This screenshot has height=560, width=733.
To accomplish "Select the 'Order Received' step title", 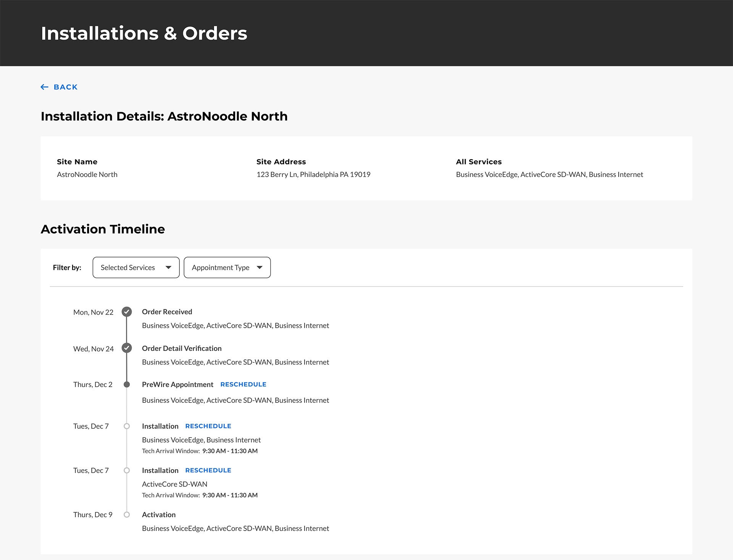I will (x=167, y=312).
